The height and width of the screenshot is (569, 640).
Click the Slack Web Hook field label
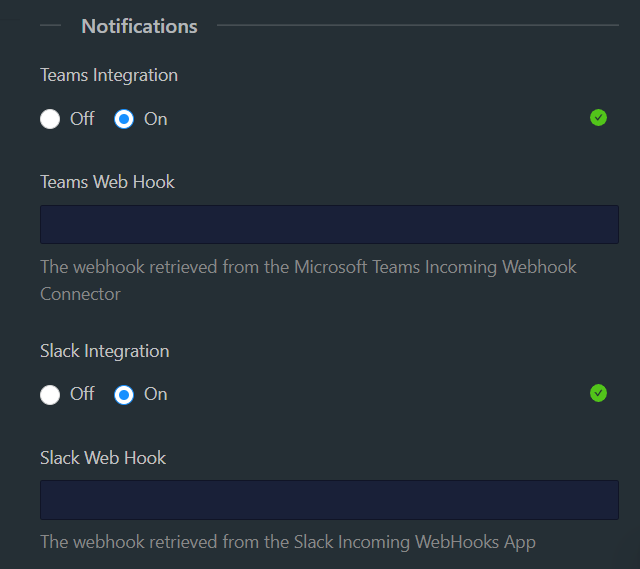click(x=103, y=458)
